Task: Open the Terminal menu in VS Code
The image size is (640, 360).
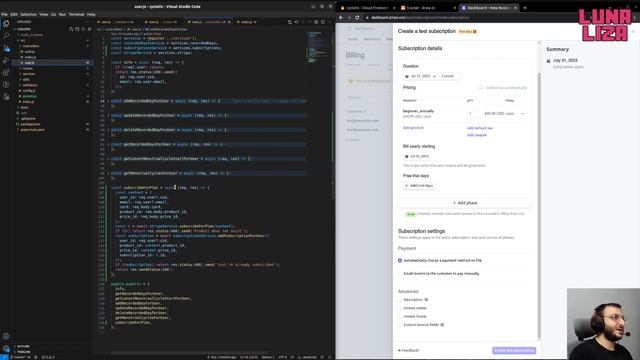Action: 76,14
